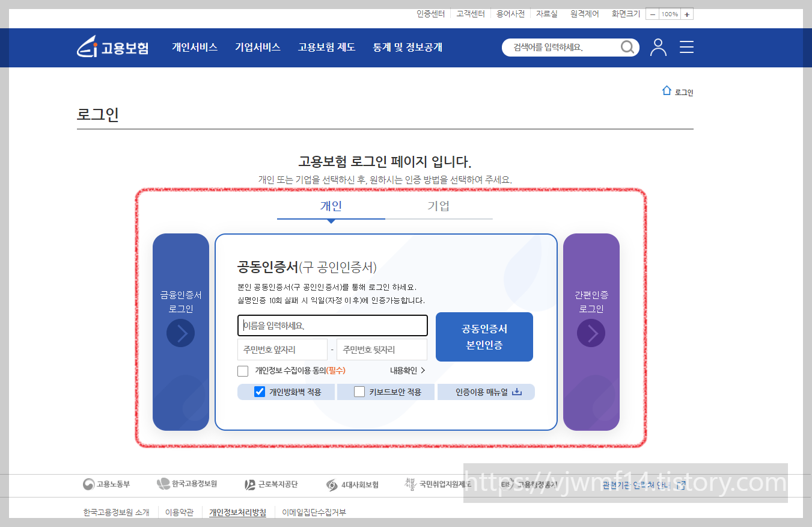812x527 pixels.
Task: Open the hamburger menu icon
Action: (x=686, y=48)
